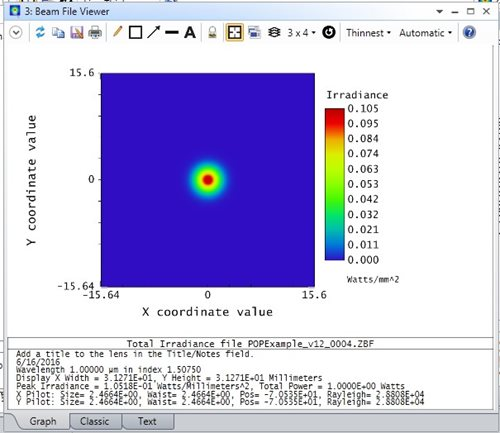Click the Print icon

pos(95,33)
